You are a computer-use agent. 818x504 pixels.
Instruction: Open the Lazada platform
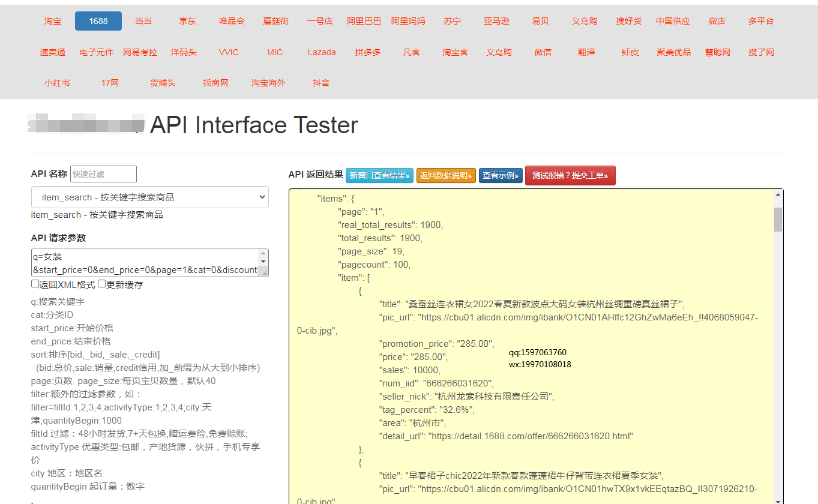point(322,52)
